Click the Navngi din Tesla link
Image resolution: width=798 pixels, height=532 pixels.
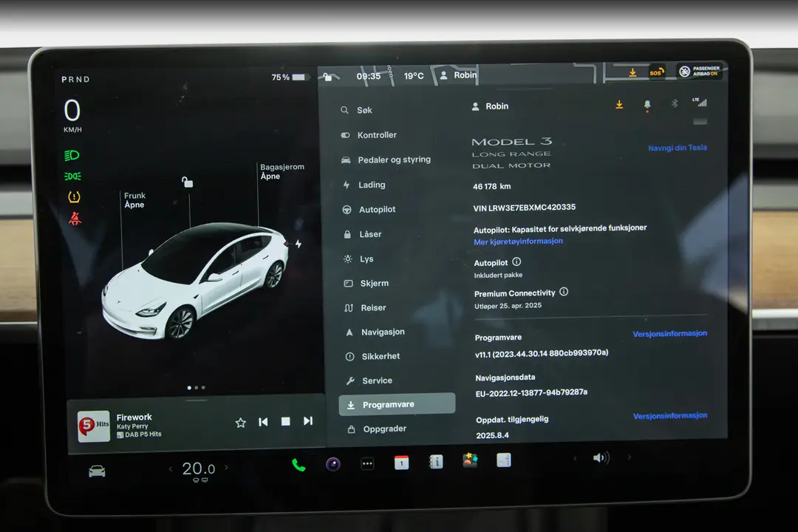[x=678, y=148]
